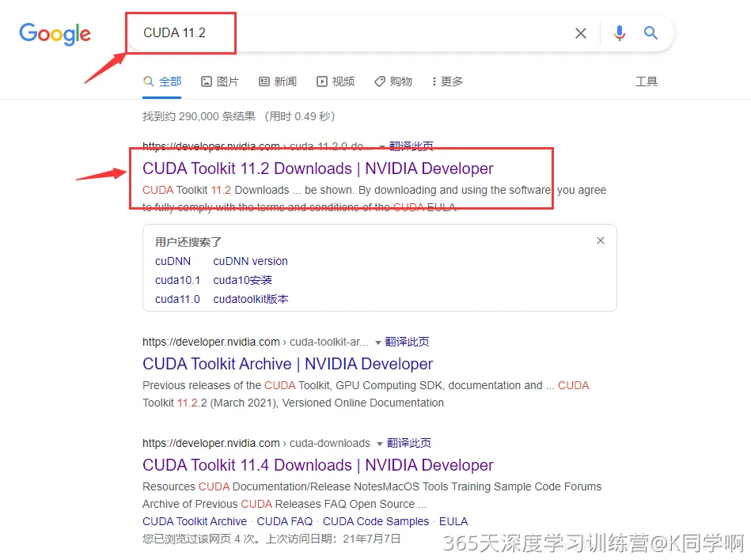751x560 pixels.
Task: Switch to the 视频 tab
Action: 336,81
